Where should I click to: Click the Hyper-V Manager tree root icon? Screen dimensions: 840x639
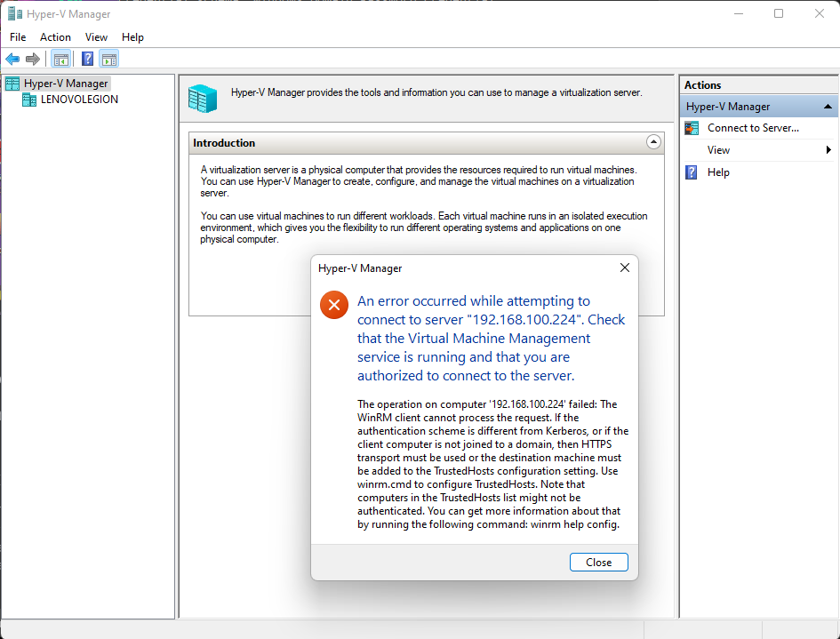pyautogui.click(x=12, y=84)
